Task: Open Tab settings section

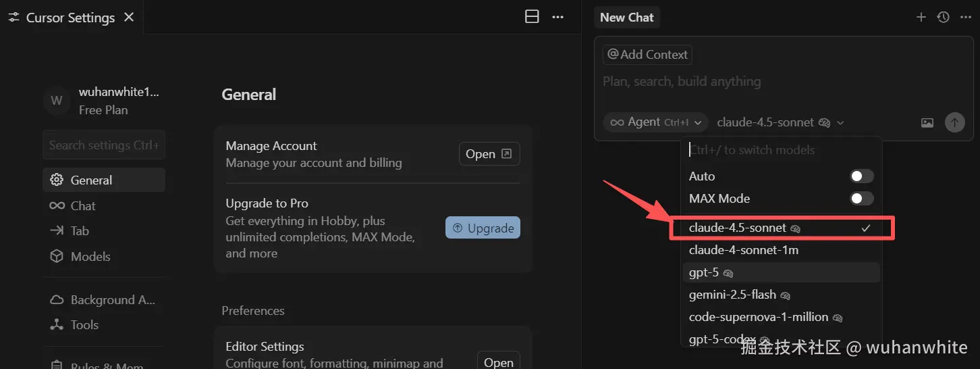Action: coord(104,231)
